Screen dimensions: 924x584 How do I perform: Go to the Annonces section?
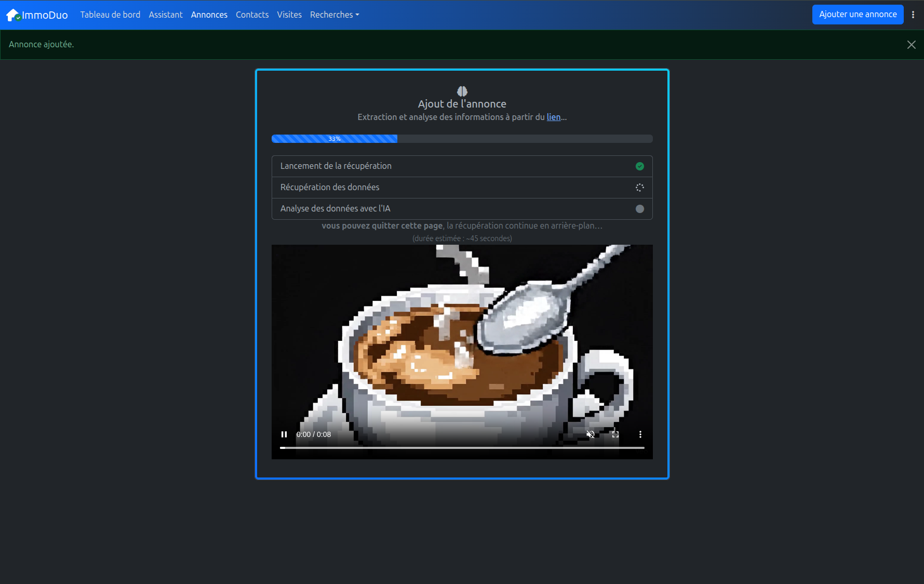tap(209, 15)
